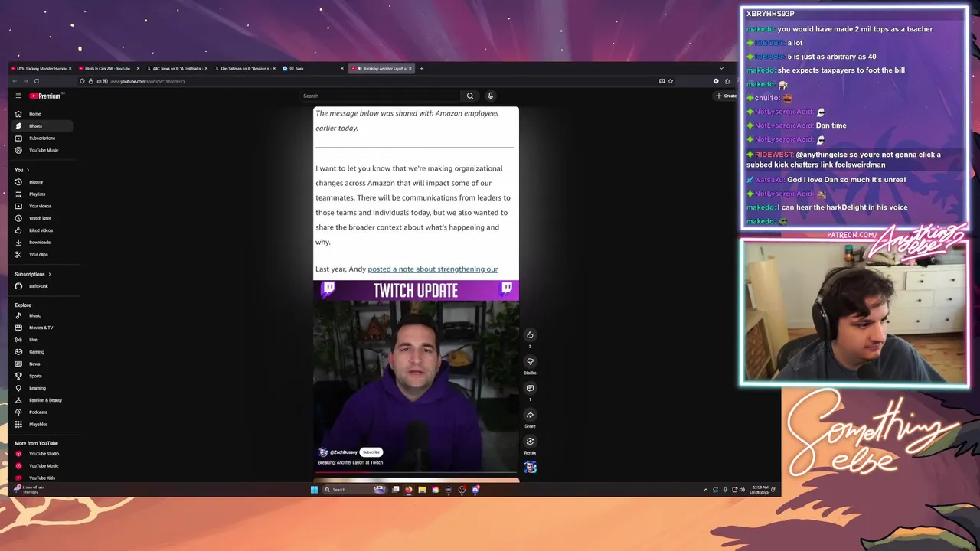Switch to LIVE Tracking Monster Hurricane tab
980x551 pixels.
[x=41, y=68]
